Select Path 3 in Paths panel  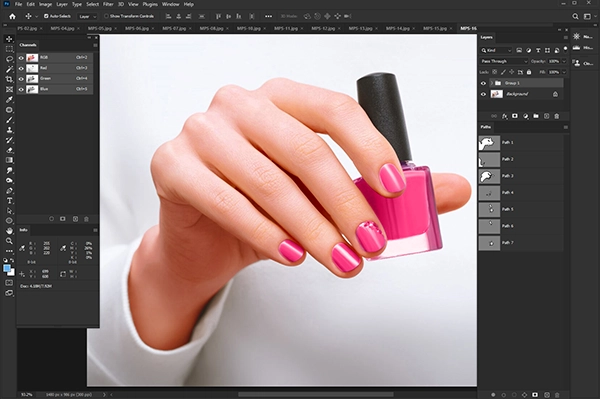pyautogui.click(x=521, y=176)
